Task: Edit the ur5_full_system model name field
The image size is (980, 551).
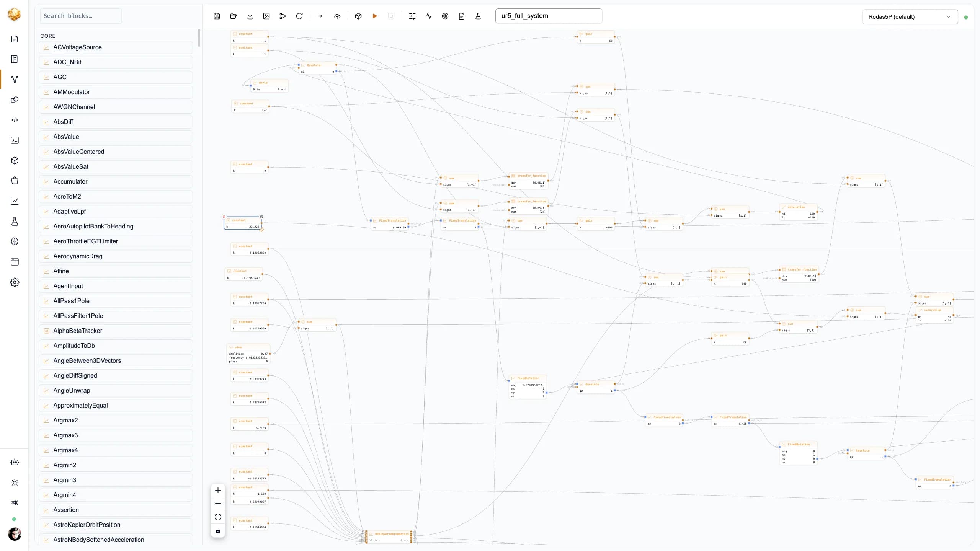Action: point(549,16)
